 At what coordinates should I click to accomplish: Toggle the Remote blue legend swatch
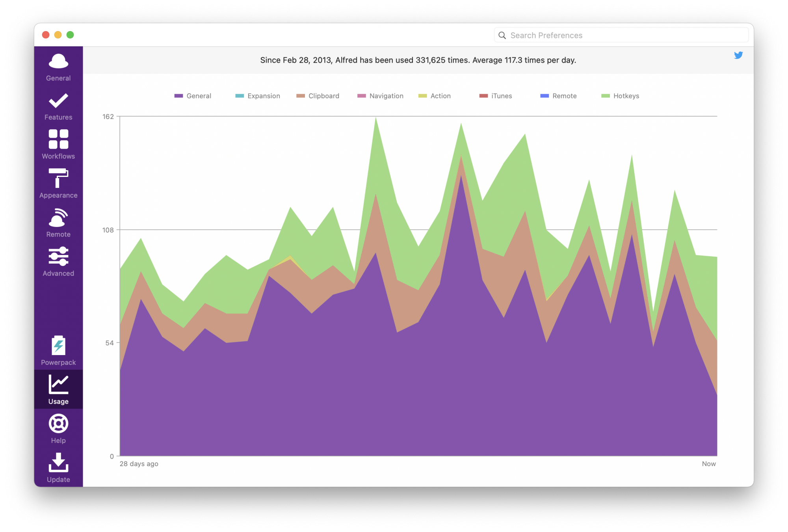[545, 96]
